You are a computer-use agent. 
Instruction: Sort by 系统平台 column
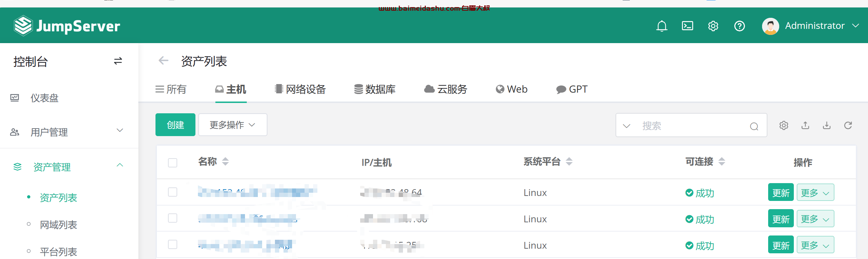[569, 162]
